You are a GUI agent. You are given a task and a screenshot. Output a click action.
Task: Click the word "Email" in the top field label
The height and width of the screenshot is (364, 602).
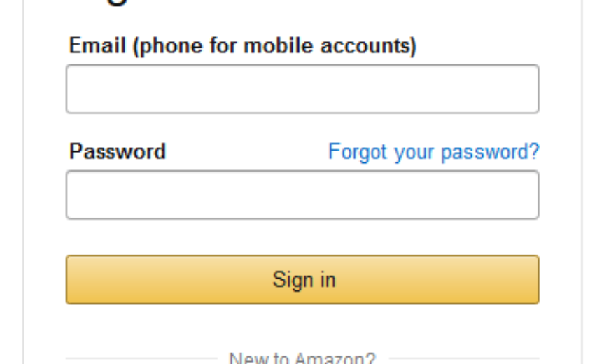[97, 45]
